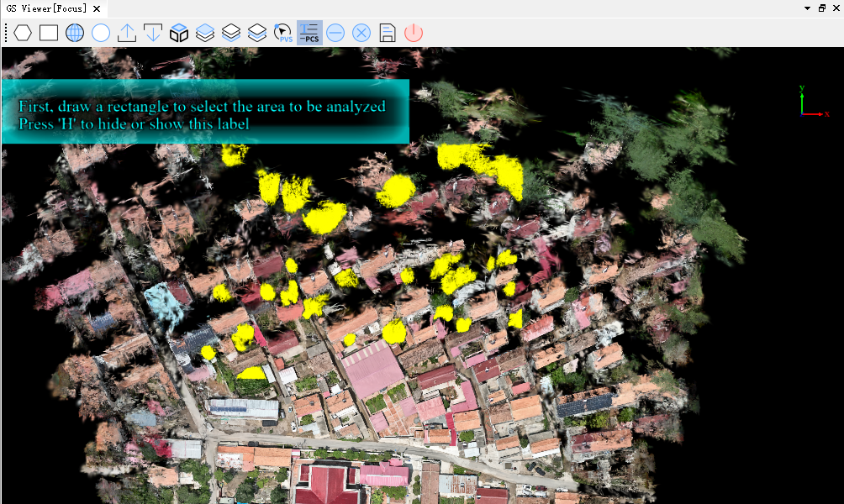Screen dimensions: 844x504
Task: Click the first layer stack icon
Action: pos(205,33)
